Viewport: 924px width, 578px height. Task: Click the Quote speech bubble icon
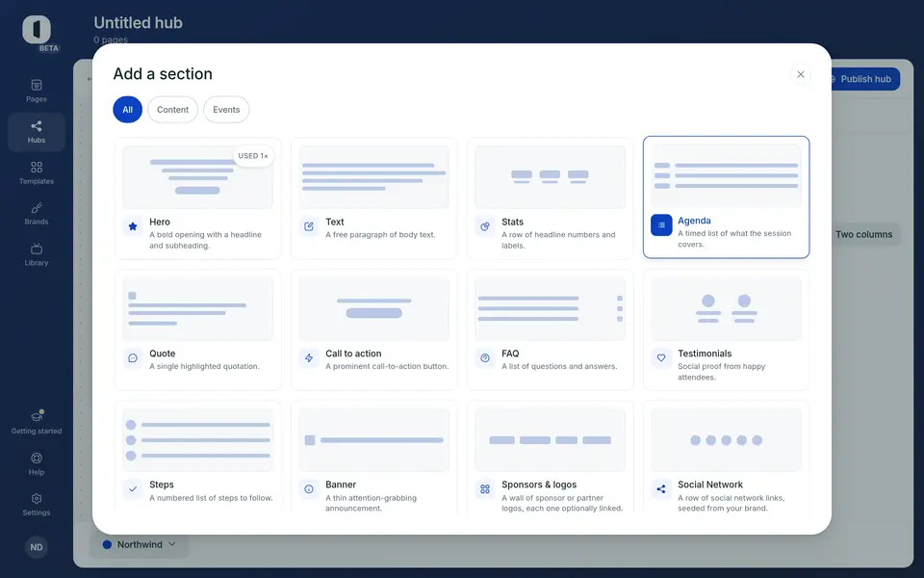coord(133,358)
